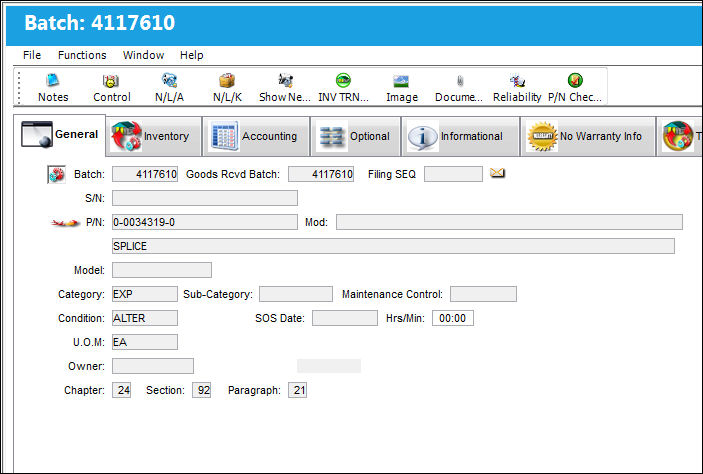Click the N/L/A toolbar icon
Screen dimensions: 703x474
pos(169,87)
